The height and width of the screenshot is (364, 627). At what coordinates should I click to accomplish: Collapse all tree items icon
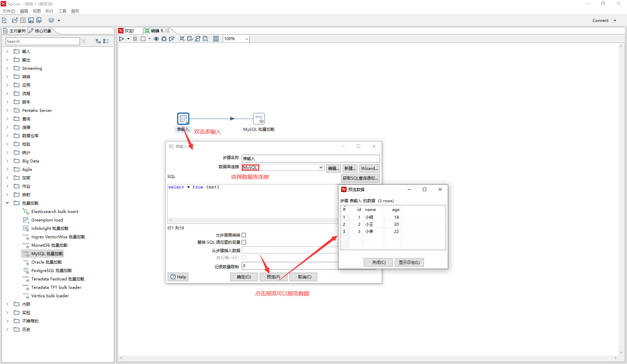tap(106, 41)
